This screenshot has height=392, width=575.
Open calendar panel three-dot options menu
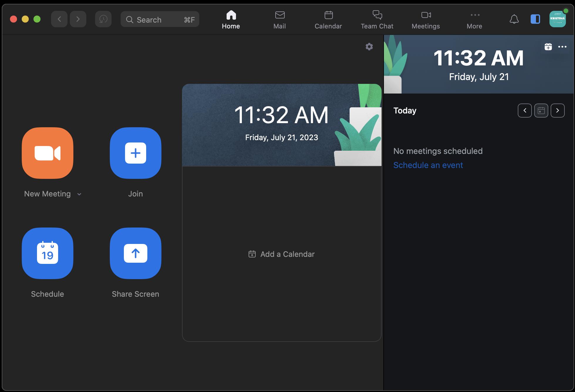pyautogui.click(x=562, y=47)
